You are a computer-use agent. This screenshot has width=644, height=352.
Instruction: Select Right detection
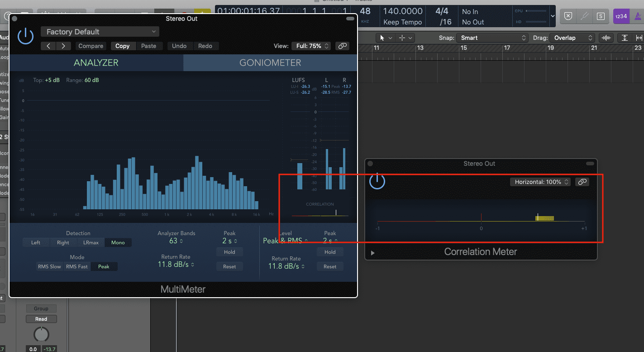point(63,242)
